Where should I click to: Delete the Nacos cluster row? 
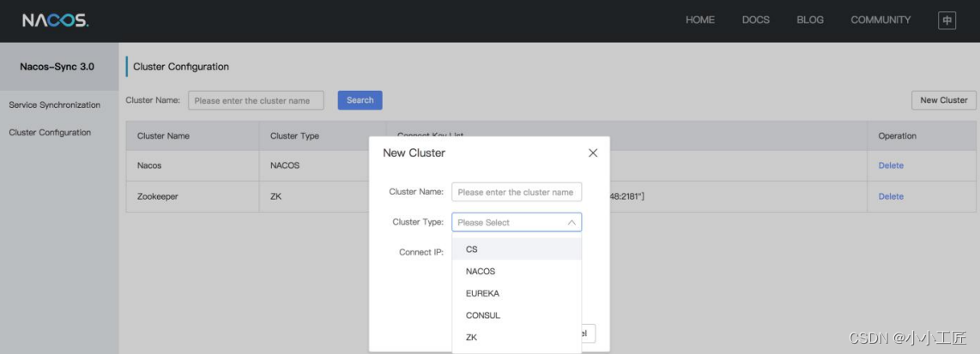[x=891, y=165]
